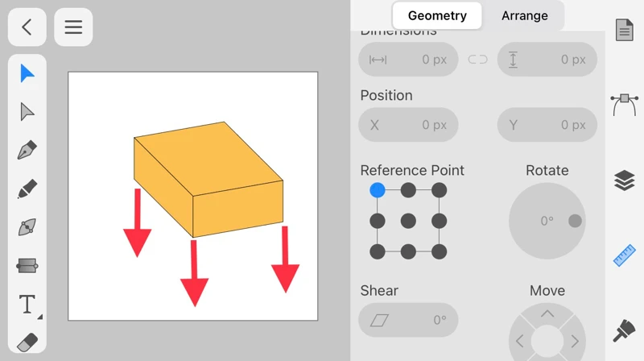
Task: Open the ruler Geometry panel icon
Action: [625, 255]
